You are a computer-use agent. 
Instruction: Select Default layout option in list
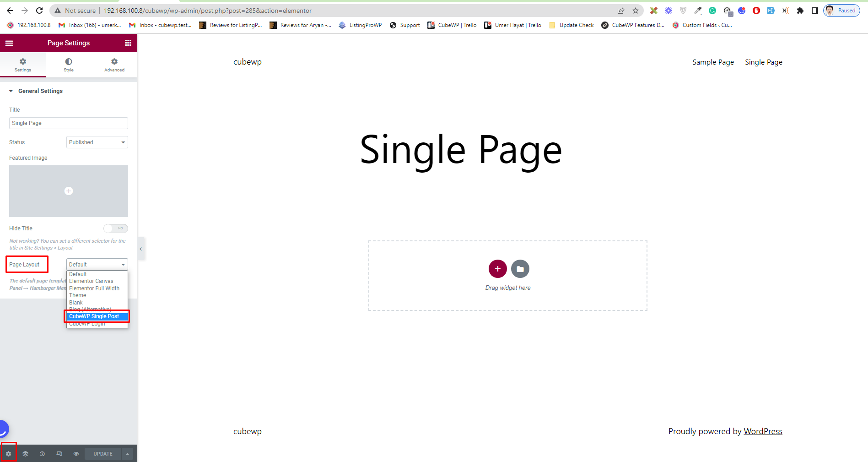click(97, 274)
